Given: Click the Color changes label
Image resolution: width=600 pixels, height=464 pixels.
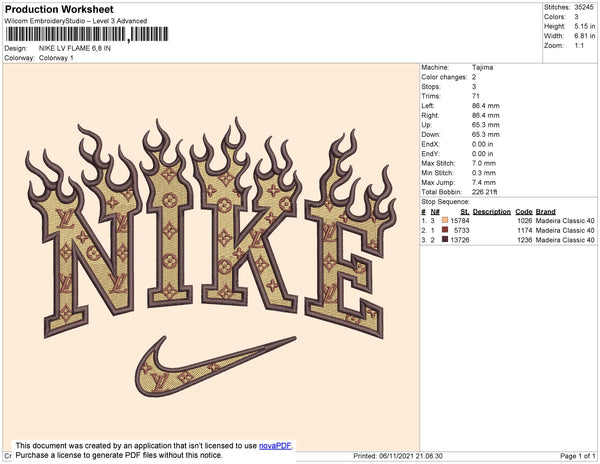Looking at the screenshot, I should coord(444,77).
